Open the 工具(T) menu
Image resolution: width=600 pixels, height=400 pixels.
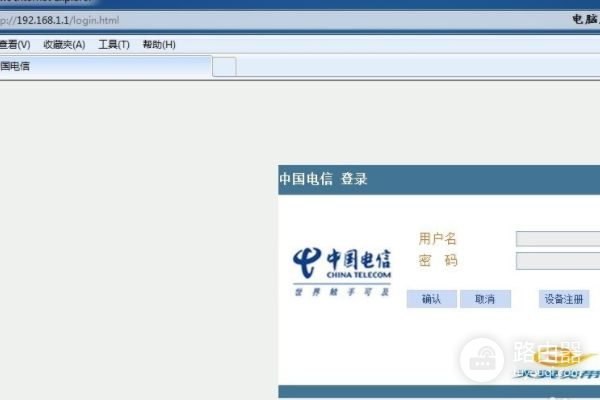[114, 45]
